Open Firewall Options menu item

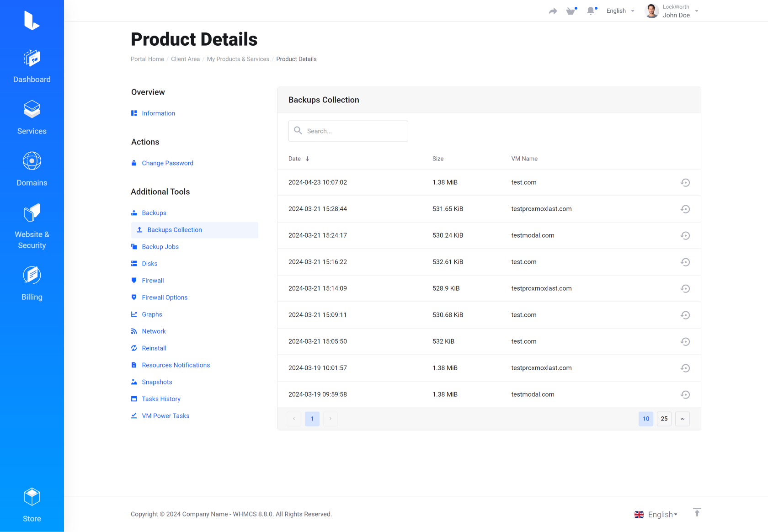pos(165,298)
